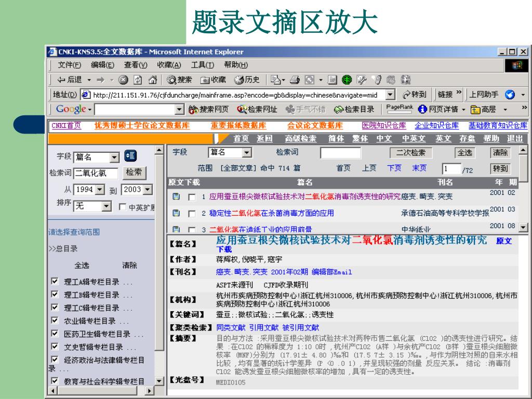Click the 全选 button in results header
This screenshot has width=532, height=399.
[x=464, y=153]
